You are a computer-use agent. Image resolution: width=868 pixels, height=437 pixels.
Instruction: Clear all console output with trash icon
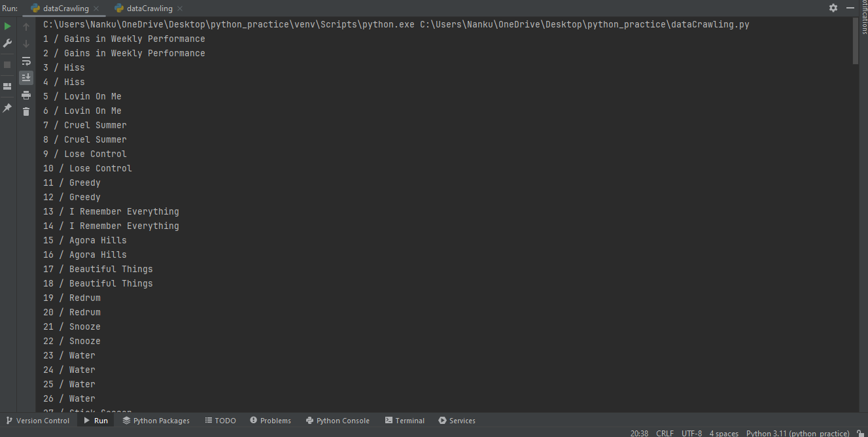click(26, 111)
